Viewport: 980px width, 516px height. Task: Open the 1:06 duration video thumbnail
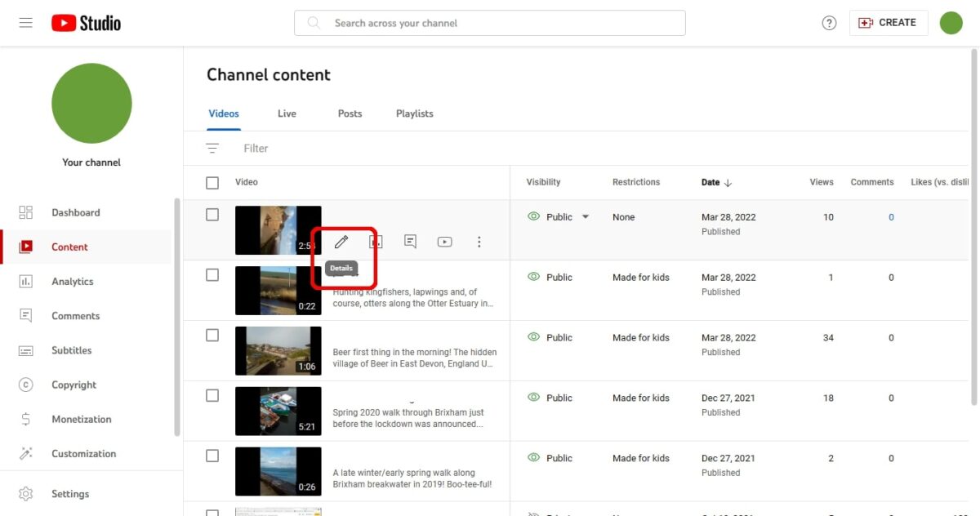coord(278,351)
